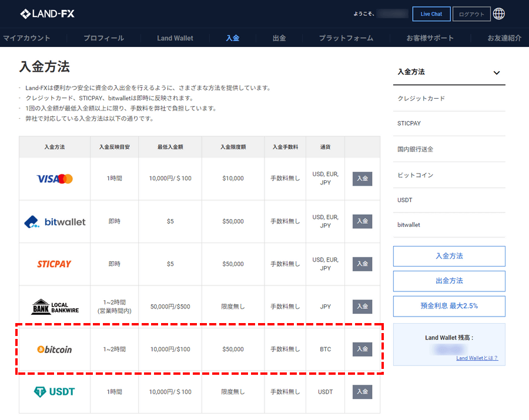Click the VISA Mastercard logo
529x420 pixels.
(x=55, y=179)
